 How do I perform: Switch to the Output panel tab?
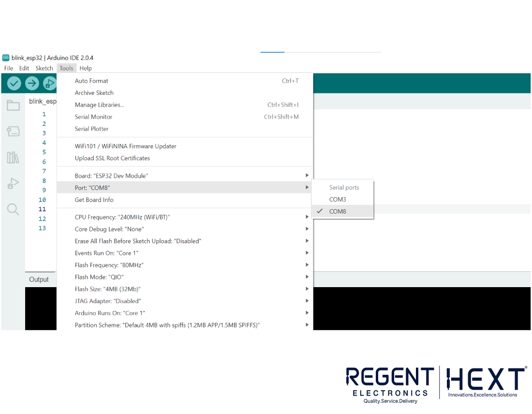point(39,279)
